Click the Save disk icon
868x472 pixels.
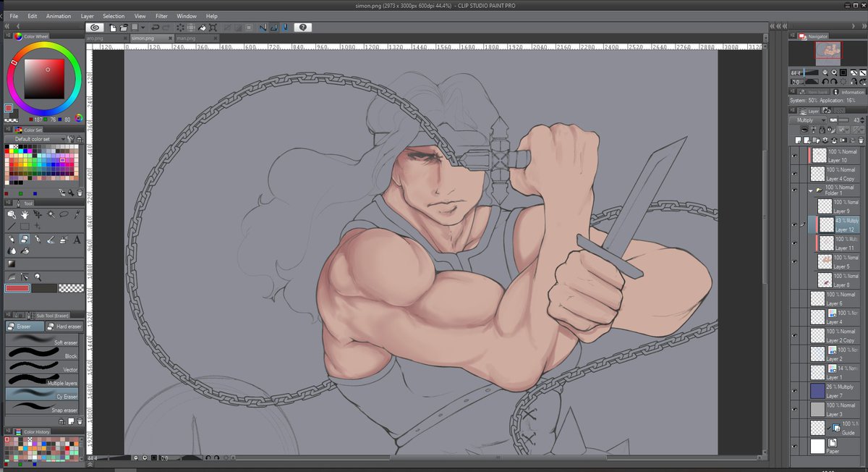tap(134, 27)
